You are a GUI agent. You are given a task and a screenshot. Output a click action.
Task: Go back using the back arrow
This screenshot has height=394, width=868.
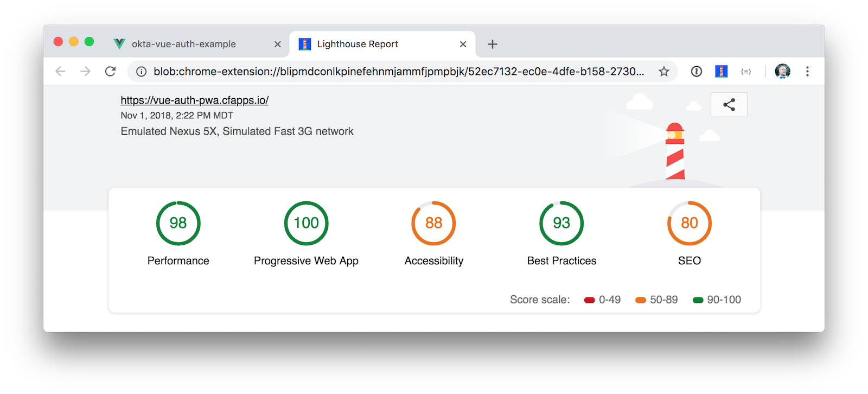[61, 71]
